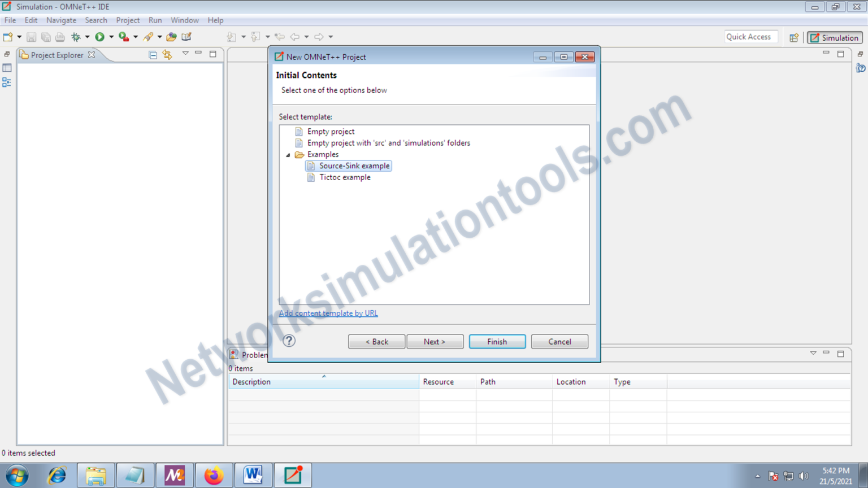Select the Project Explorer tab

[57, 55]
